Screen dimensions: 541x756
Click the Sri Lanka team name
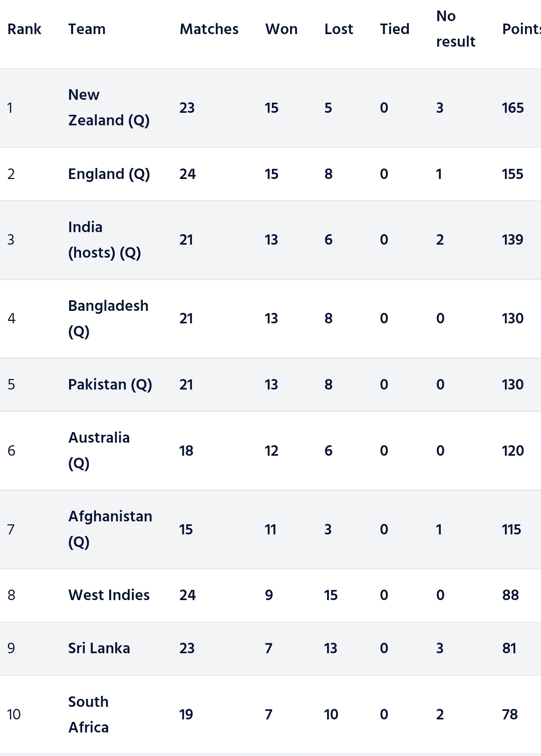point(99,648)
